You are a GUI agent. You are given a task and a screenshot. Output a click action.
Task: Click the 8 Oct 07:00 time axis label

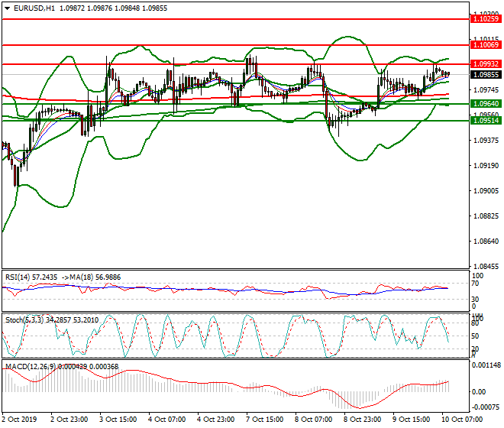[x=314, y=420]
